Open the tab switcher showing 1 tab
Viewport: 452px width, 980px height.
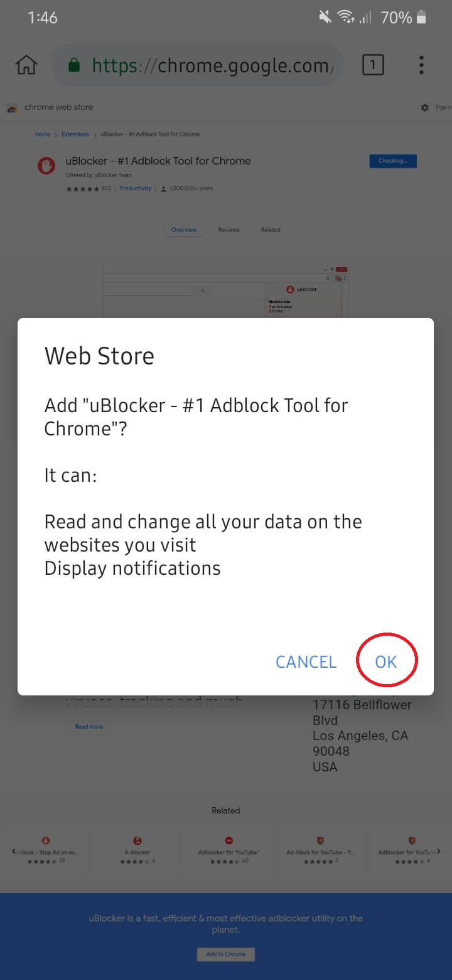[x=373, y=65]
